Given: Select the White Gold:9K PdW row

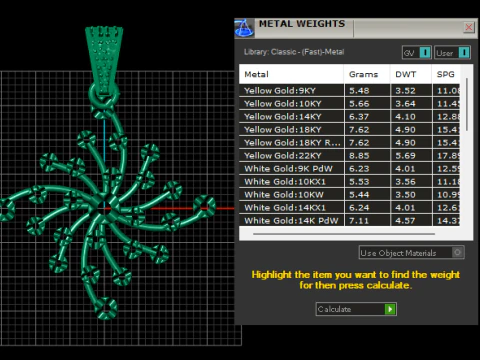Looking at the screenshot, I should point(349,169).
